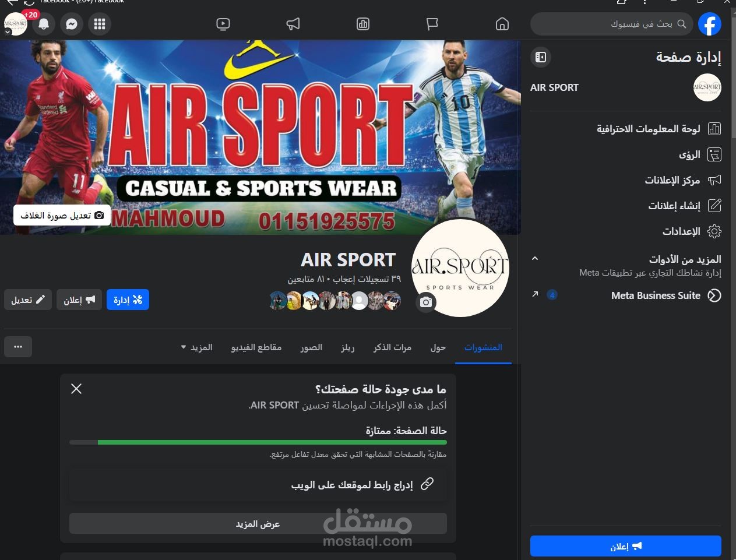Collapse the page management sidebar
Viewport: 736px width, 560px height.
coord(541,57)
